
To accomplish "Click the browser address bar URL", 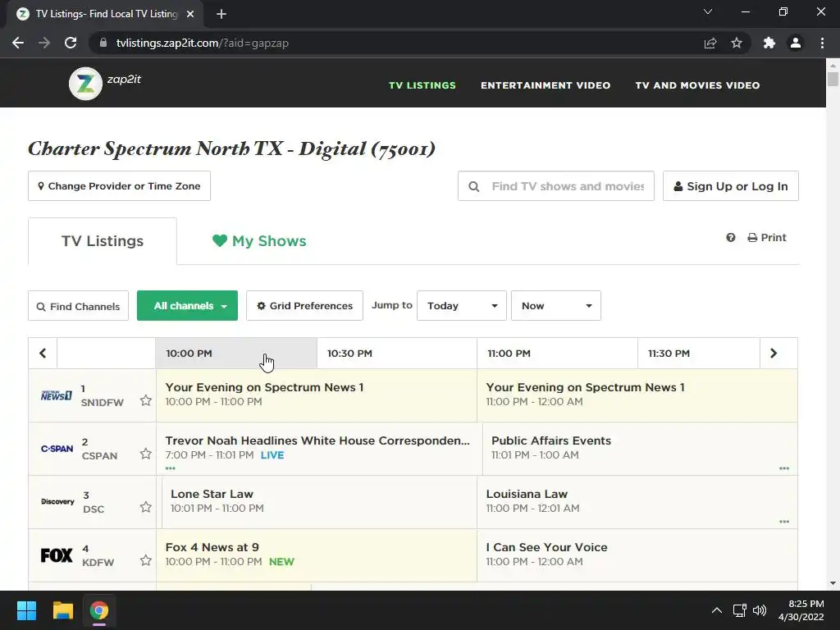I will pyautogui.click(x=203, y=43).
